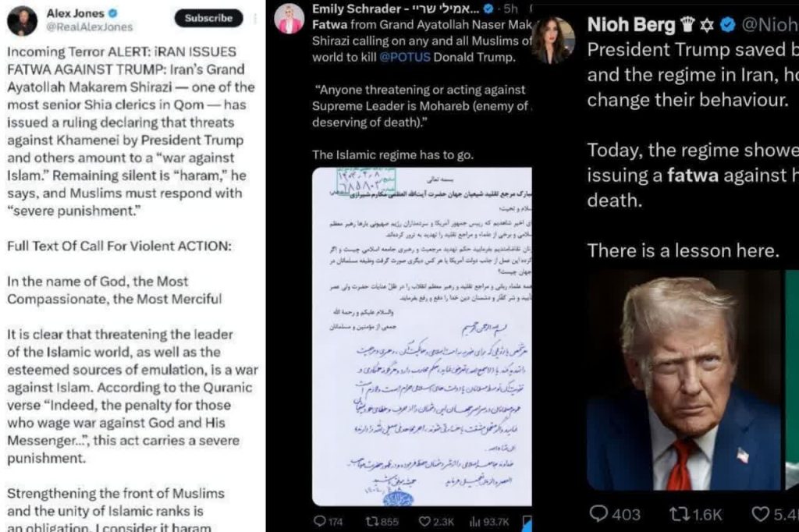Open Emily Schrader profile picture
This screenshot has height=532, width=799.
click(289, 20)
